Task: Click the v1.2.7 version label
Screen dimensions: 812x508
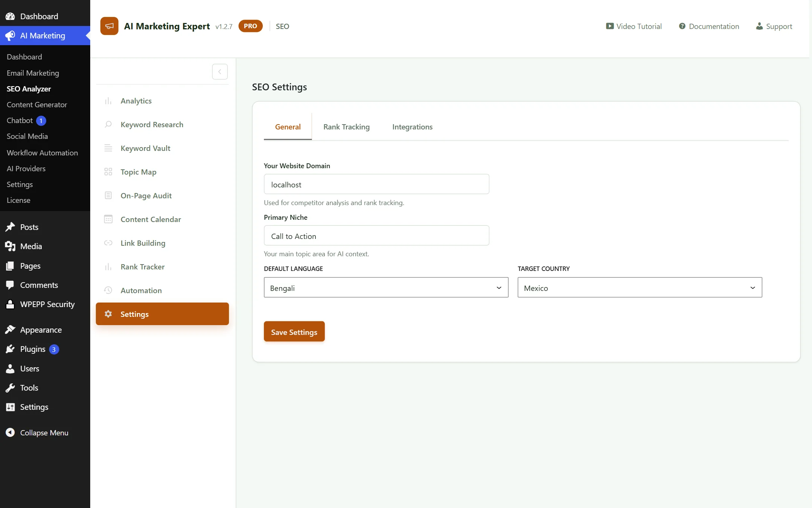Action: (224, 26)
